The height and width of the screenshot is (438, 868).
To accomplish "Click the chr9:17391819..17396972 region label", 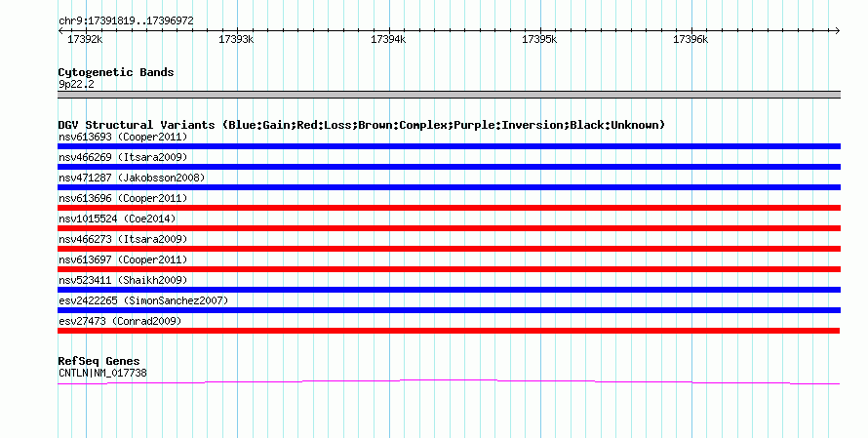I will (126, 20).
